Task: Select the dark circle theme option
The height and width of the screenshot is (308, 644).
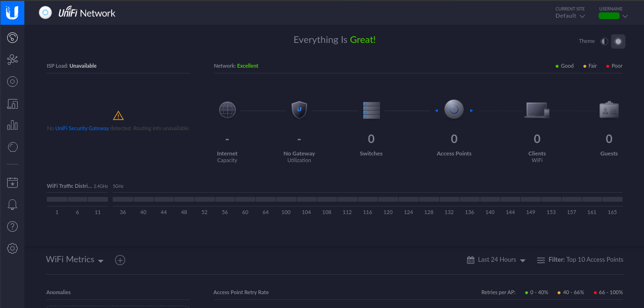Action: click(618, 41)
